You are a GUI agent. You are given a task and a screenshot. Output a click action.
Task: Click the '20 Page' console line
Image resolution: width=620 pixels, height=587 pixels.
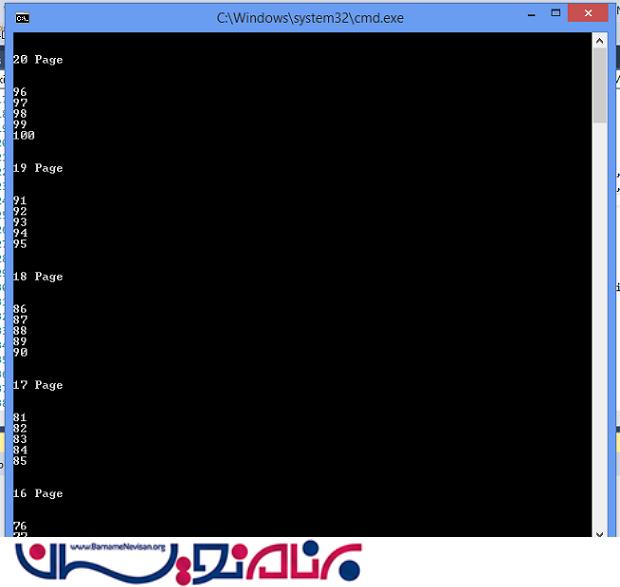[x=38, y=60]
